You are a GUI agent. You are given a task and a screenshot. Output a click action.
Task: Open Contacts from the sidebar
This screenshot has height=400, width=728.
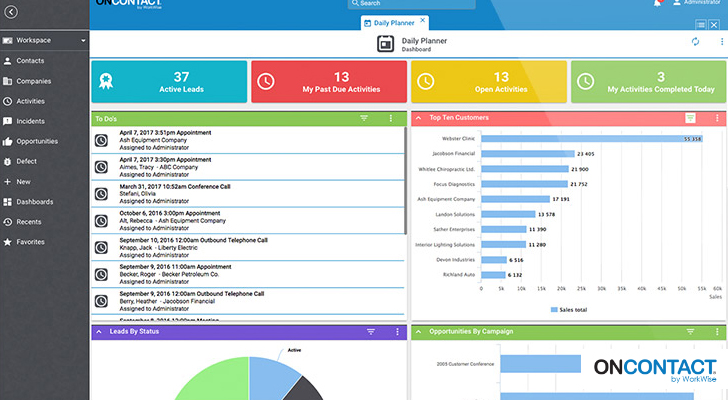(29, 61)
